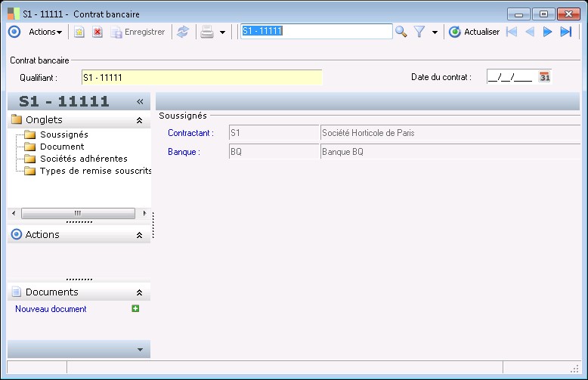Collapse the Onglets section
This screenshot has width=588, height=380.
tap(139, 120)
